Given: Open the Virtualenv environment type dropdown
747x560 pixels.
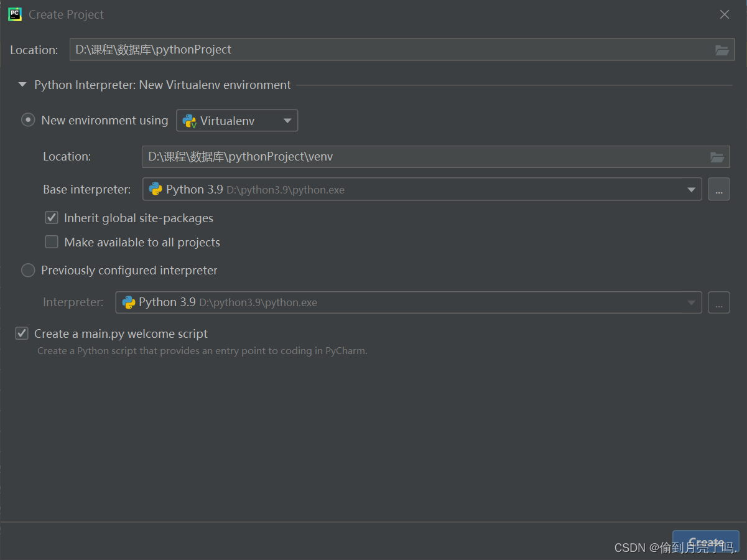Looking at the screenshot, I should (x=237, y=121).
